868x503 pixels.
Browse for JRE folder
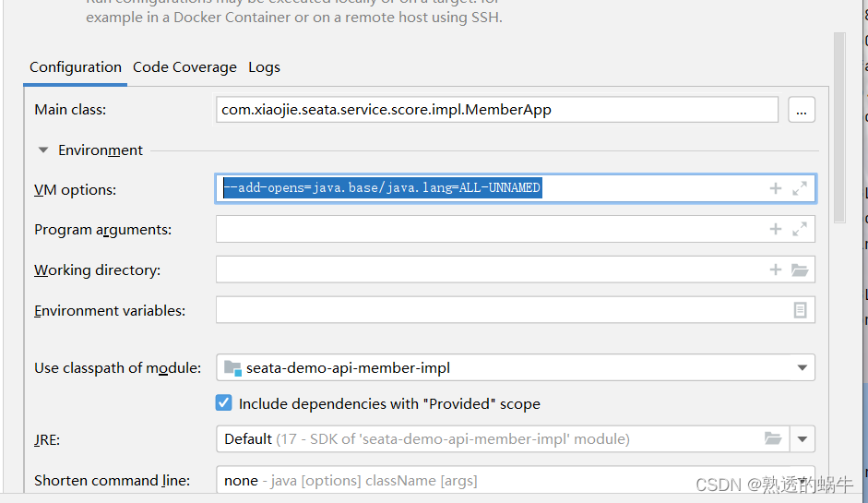coord(773,438)
